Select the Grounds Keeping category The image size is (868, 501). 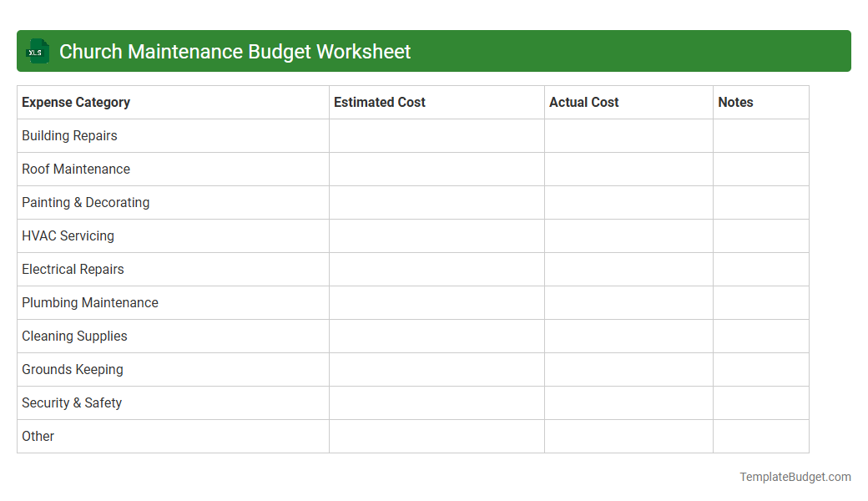tap(72, 369)
